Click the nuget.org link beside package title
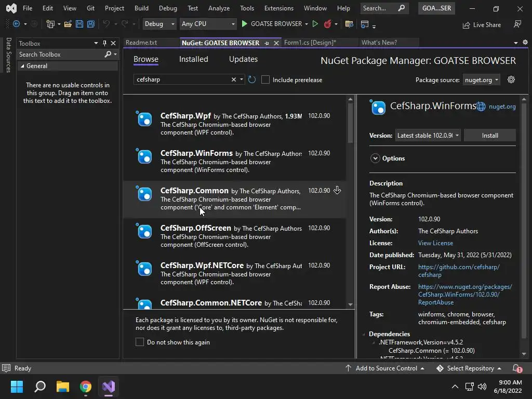Viewport: 532px width, 399px height. pyautogui.click(x=502, y=107)
